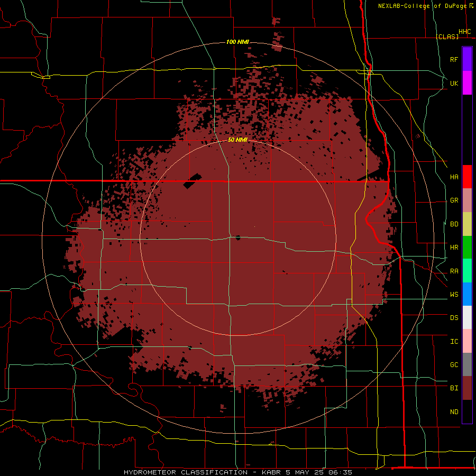Click the BD legend label
Screen dimensions: 476x476
454,224
